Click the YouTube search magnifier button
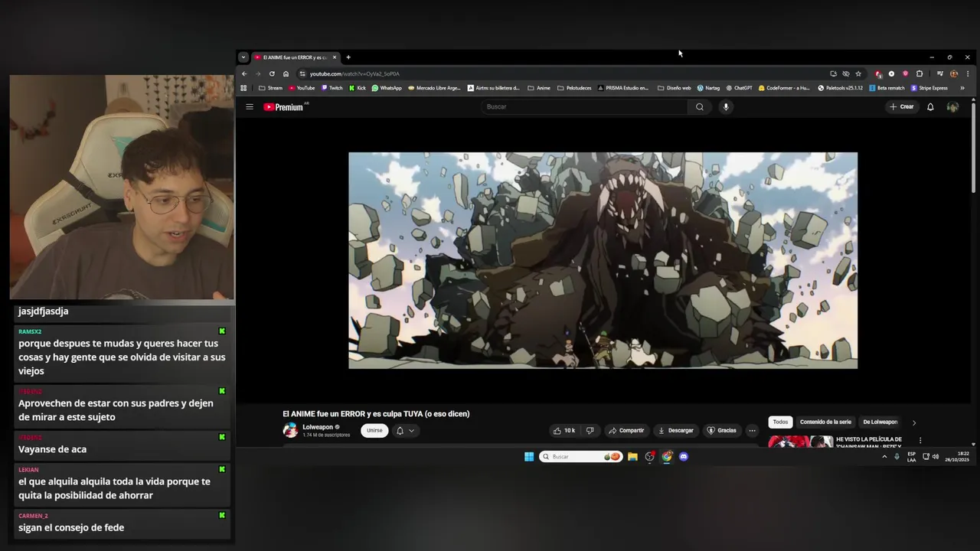980x551 pixels. point(699,107)
